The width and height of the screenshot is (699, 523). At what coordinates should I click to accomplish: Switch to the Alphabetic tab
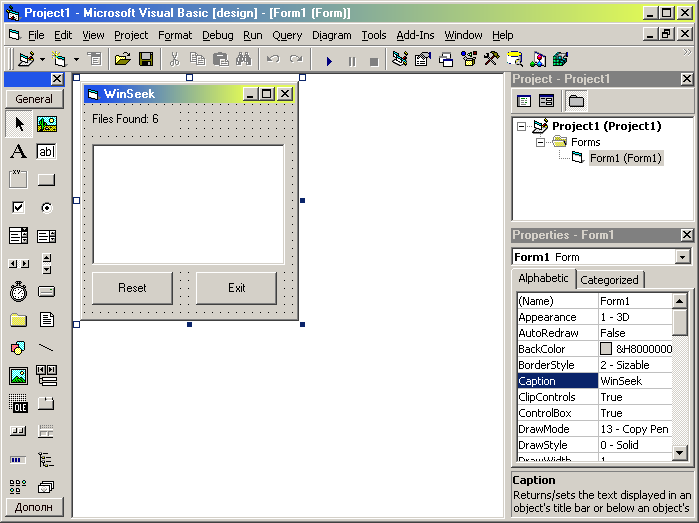coord(543,278)
